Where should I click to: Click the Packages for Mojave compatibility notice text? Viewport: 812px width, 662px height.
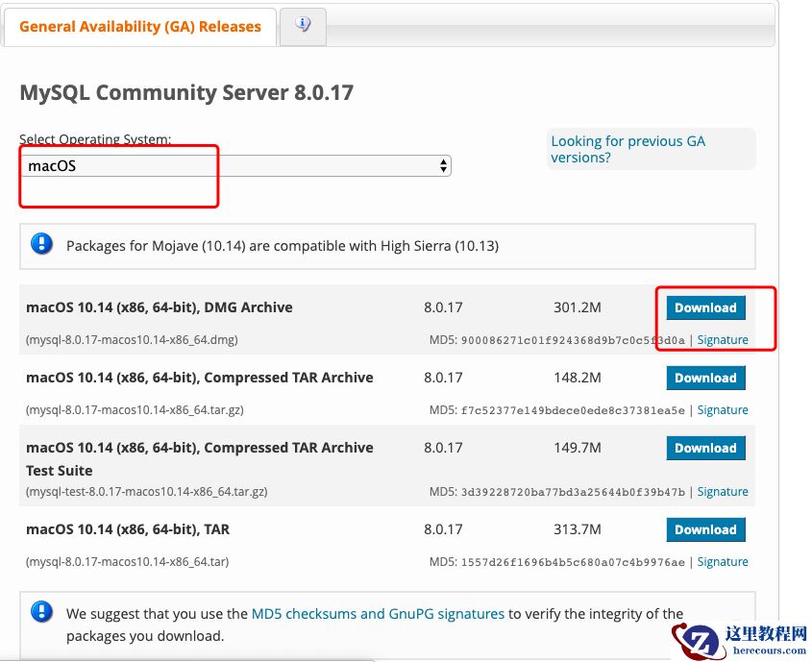click(283, 246)
